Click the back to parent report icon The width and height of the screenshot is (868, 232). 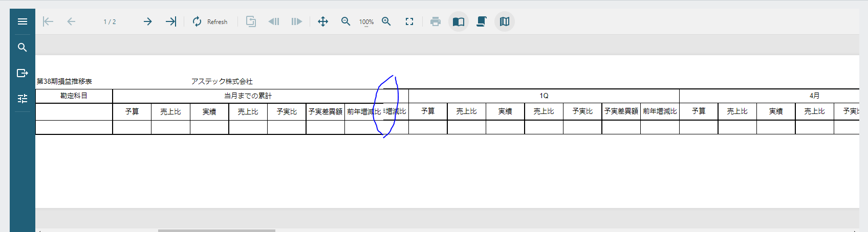(251, 21)
